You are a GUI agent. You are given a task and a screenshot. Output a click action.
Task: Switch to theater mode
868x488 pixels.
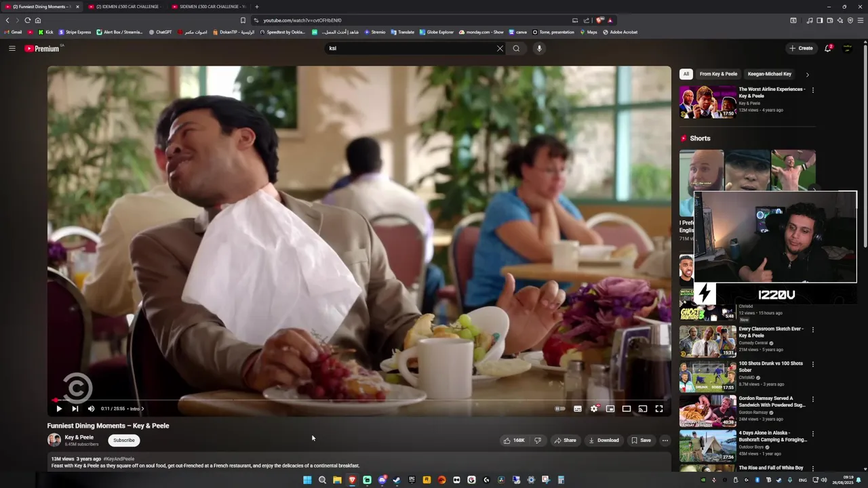click(x=627, y=409)
